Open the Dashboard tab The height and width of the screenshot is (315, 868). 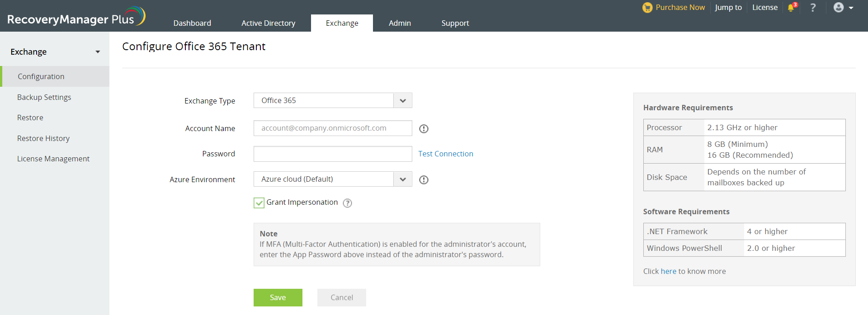[x=192, y=23]
